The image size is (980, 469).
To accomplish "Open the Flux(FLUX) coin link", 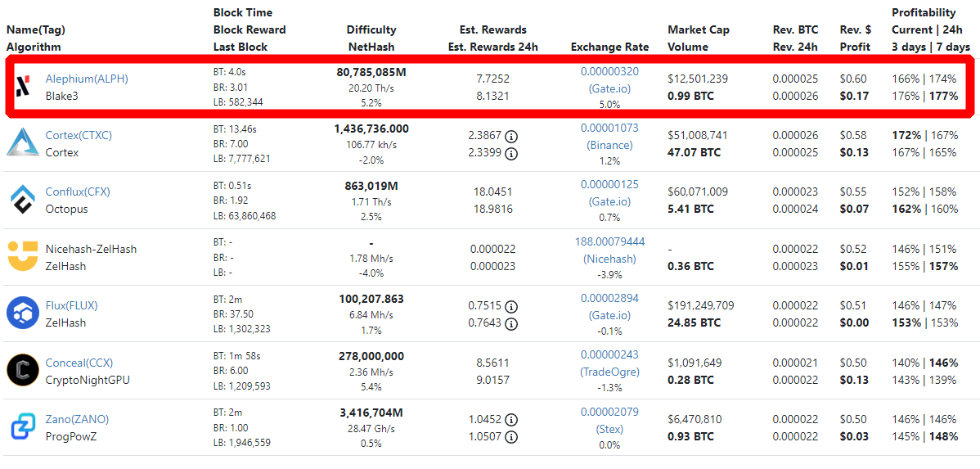I will [71, 305].
